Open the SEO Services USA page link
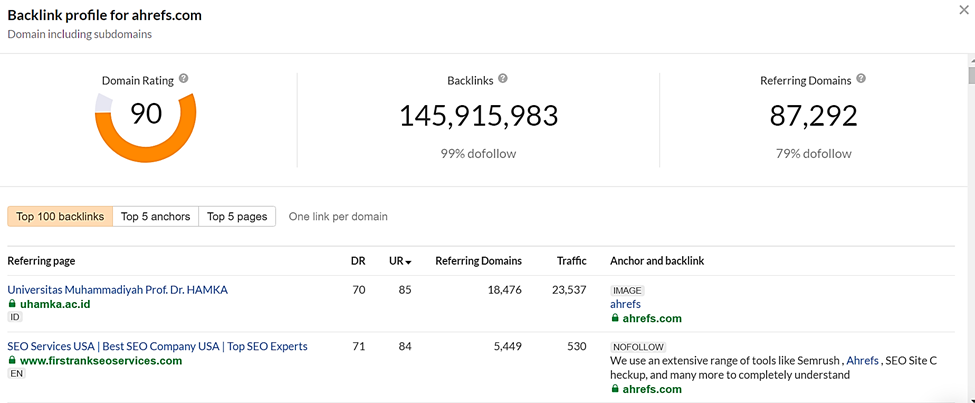The height and width of the screenshot is (403, 975). pos(157,346)
